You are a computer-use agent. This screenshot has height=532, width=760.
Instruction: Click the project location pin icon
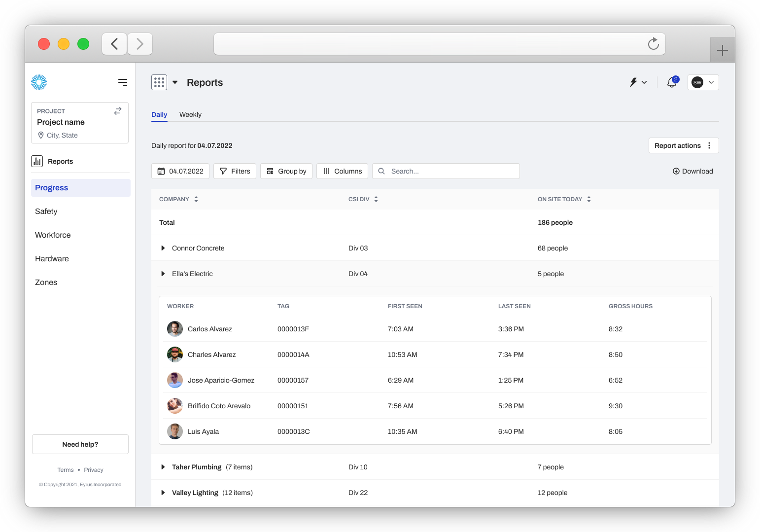[x=41, y=135]
